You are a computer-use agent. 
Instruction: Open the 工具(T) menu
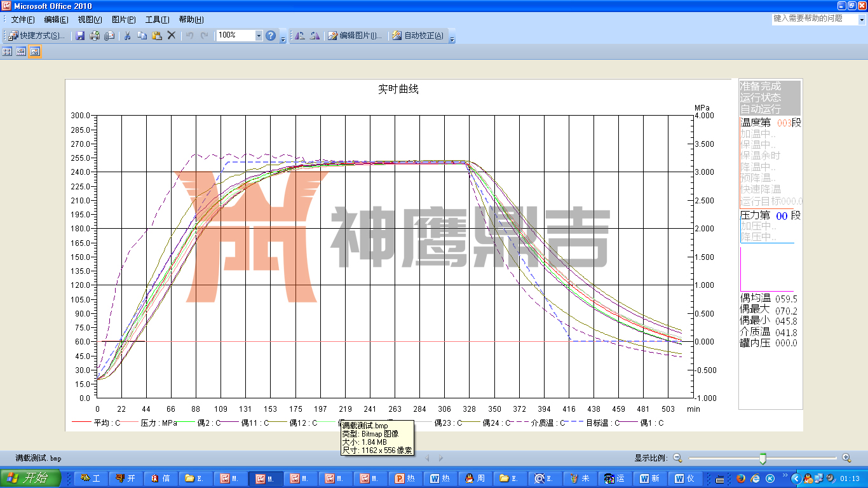(x=157, y=20)
